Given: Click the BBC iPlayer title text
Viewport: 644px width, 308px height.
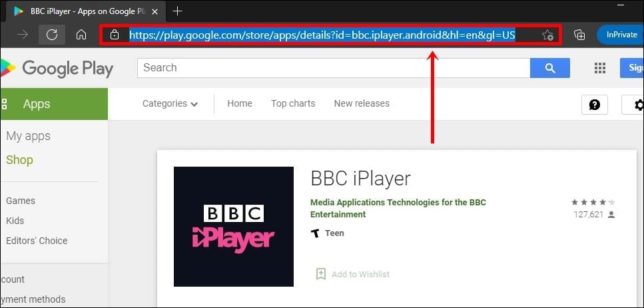Looking at the screenshot, I should (x=360, y=179).
